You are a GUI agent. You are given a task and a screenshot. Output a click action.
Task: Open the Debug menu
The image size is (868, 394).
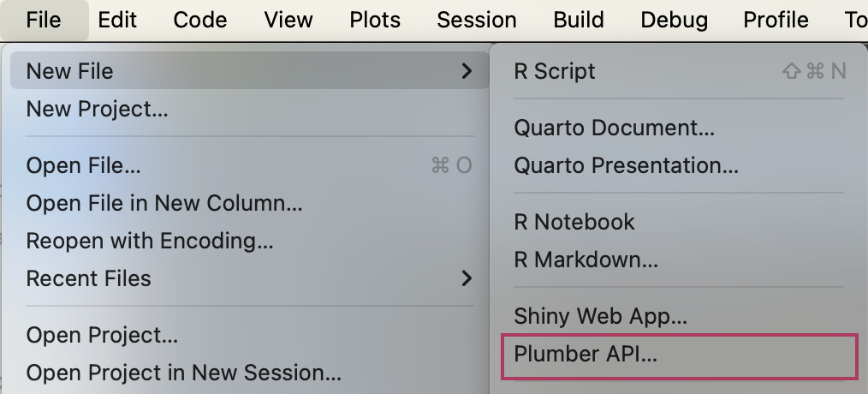pyautogui.click(x=674, y=20)
